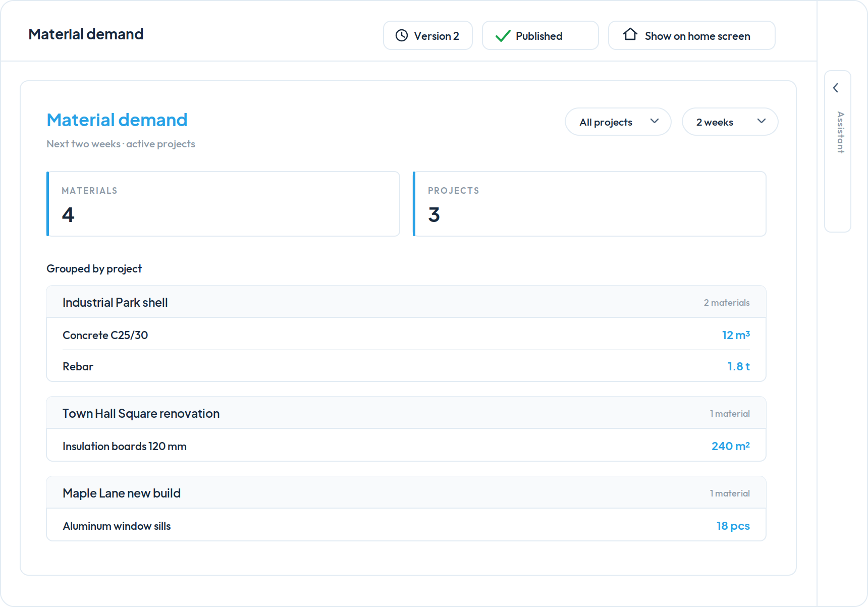Click the Grouped by project label
868x607 pixels.
point(94,268)
